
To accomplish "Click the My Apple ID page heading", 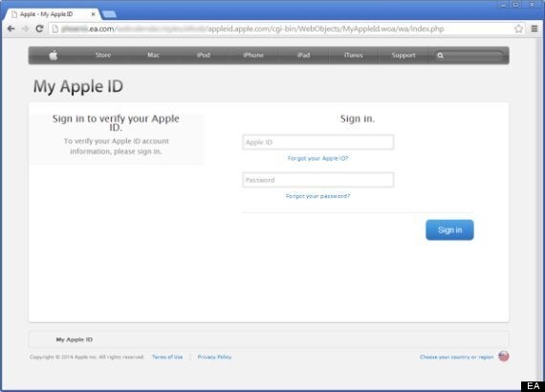I will (x=78, y=86).
